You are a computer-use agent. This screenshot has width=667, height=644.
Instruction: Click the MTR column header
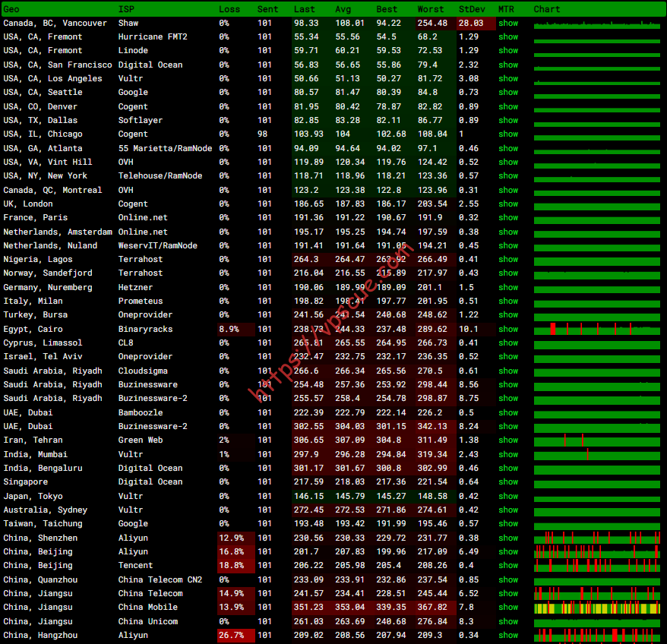click(x=506, y=9)
